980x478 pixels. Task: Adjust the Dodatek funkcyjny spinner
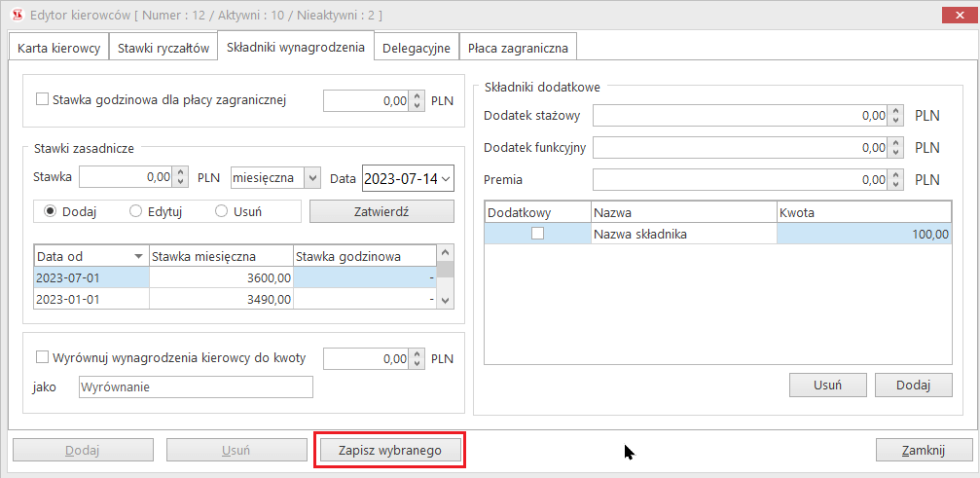tap(896, 147)
